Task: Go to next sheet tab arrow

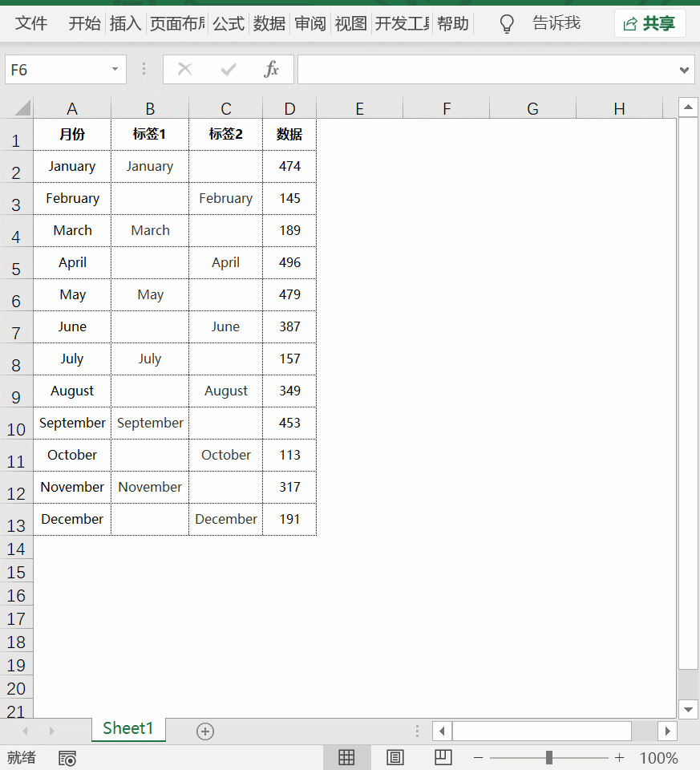Action: 51,731
